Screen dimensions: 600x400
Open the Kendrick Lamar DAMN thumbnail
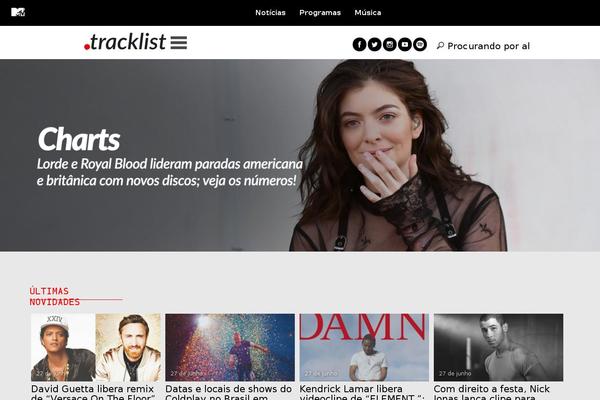(x=364, y=347)
